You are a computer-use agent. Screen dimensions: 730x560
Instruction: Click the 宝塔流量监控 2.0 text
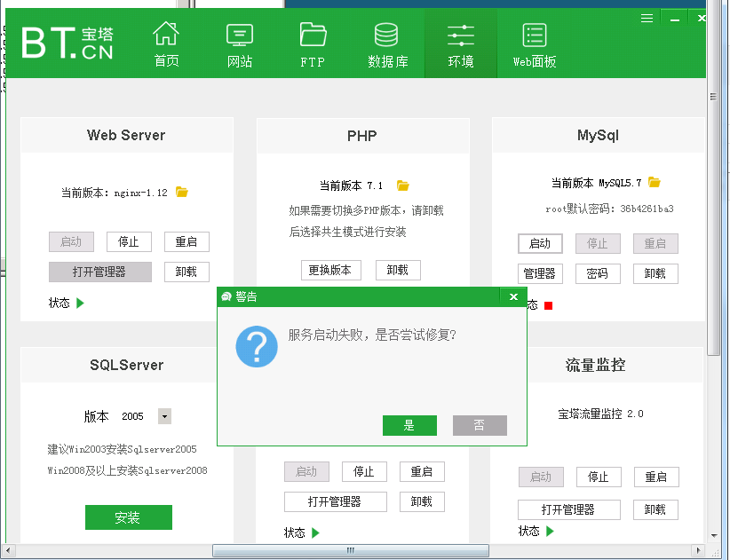[600, 414]
